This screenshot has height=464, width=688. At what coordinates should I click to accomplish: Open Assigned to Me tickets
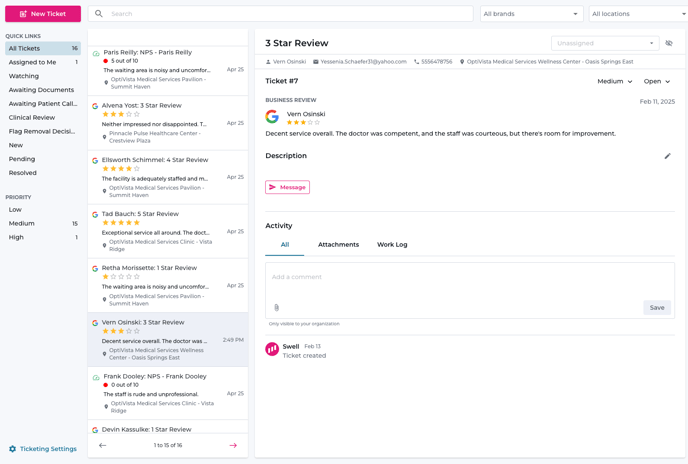(x=43, y=62)
